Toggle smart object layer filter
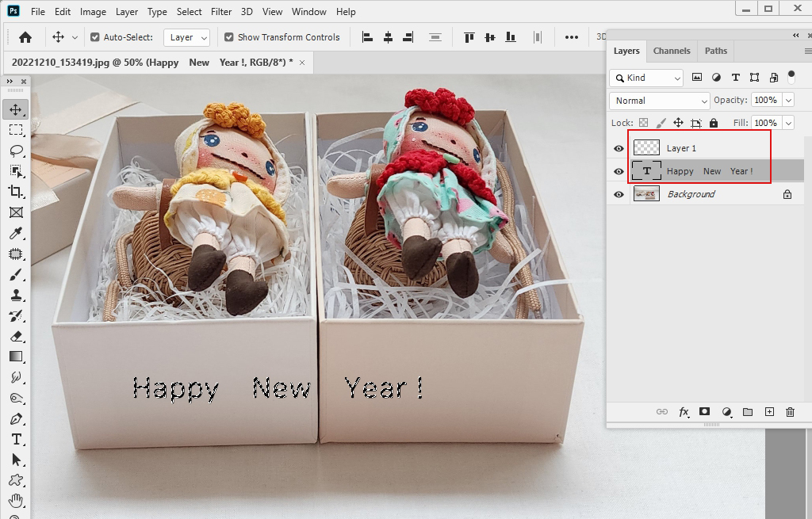This screenshot has width=812, height=519. (x=774, y=78)
